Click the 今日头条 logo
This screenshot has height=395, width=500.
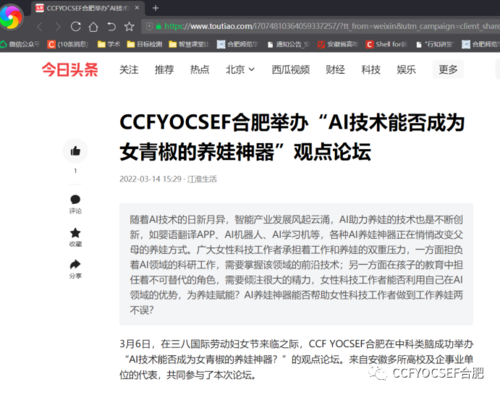(x=70, y=70)
